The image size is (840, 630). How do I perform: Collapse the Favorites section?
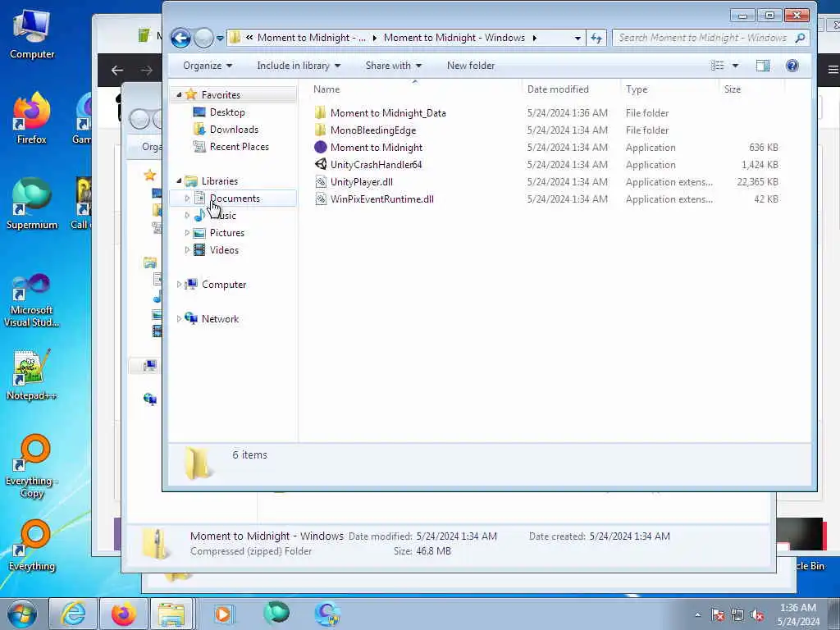pos(179,95)
